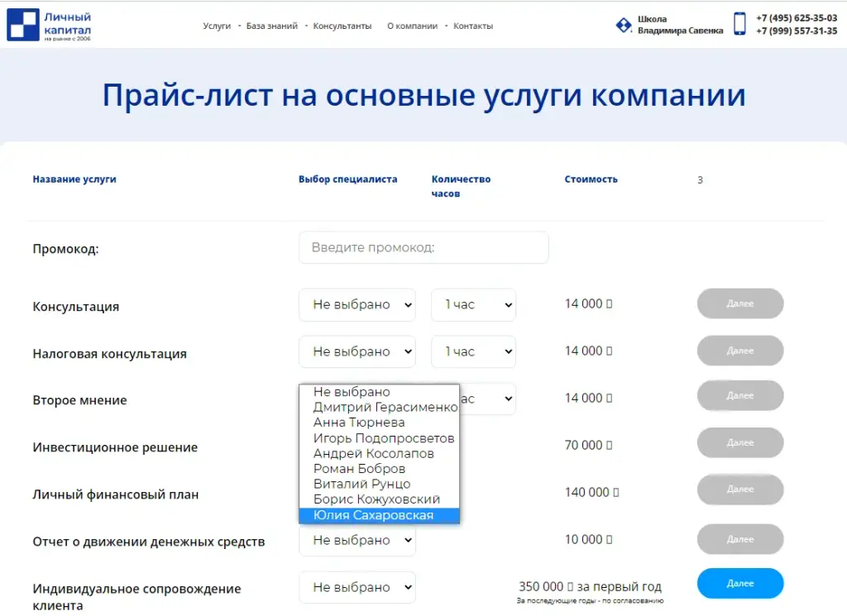Choose Анна Тюрнева from list
This screenshot has width=847, height=616.
click(379, 423)
